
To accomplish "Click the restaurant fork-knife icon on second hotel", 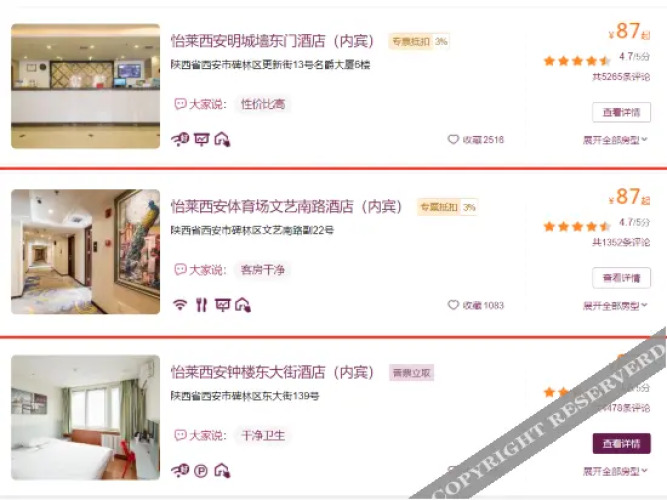I will [x=201, y=305].
